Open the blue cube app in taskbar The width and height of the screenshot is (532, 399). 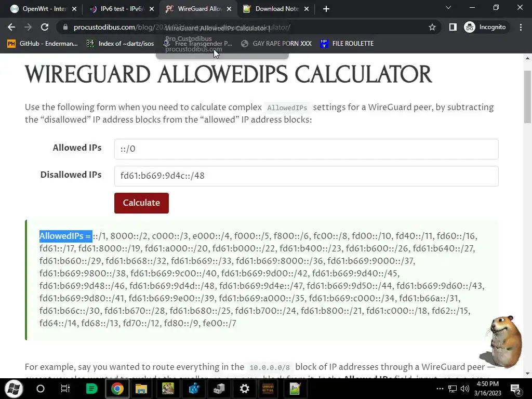click(x=194, y=389)
